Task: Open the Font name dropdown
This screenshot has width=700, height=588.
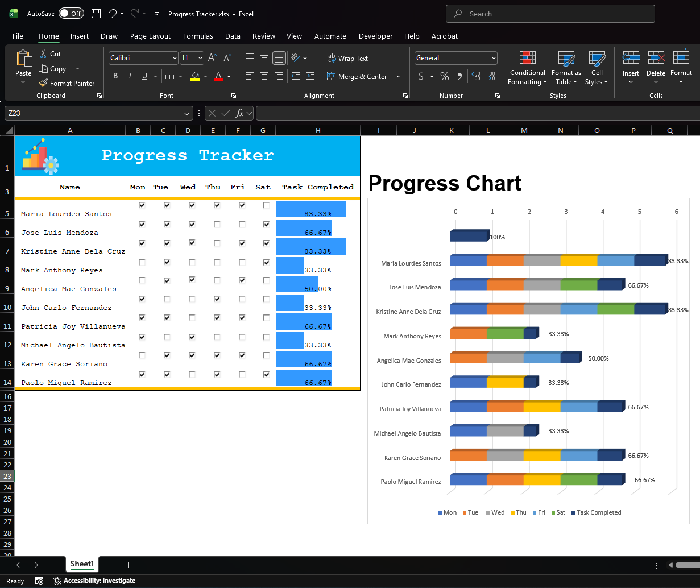Action: click(143, 57)
